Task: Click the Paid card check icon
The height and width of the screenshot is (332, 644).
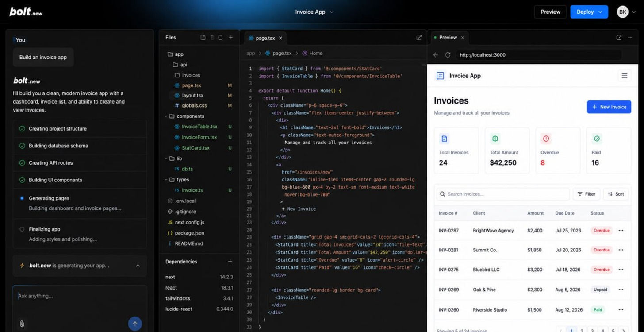Action: pos(597,139)
